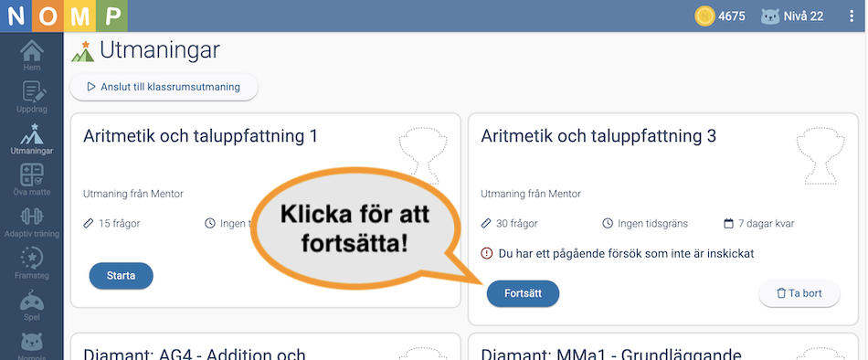Screen dimensions: 868x360
Task: Open Adaptiv träning dumbbell icon
Action: 32,217
